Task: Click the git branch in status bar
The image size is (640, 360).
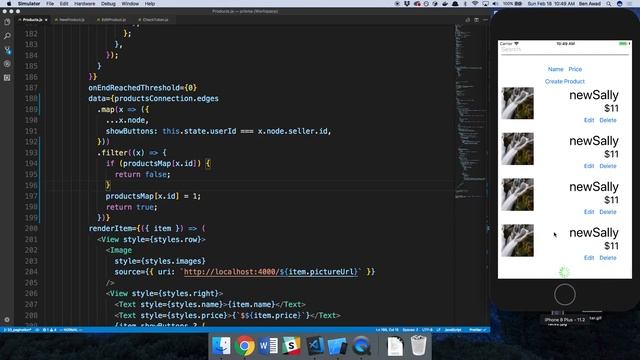Action: (18, 330)
